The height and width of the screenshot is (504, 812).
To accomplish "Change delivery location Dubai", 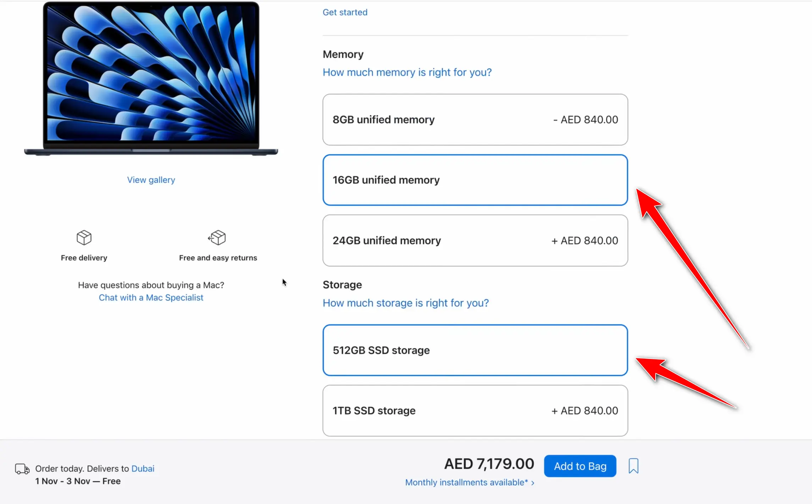I will pyautogui.click(x=143, y=469).
